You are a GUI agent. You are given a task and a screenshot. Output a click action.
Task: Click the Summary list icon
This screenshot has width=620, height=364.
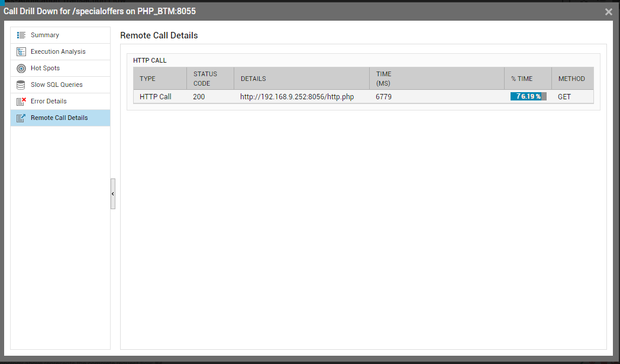click(21, 35)
